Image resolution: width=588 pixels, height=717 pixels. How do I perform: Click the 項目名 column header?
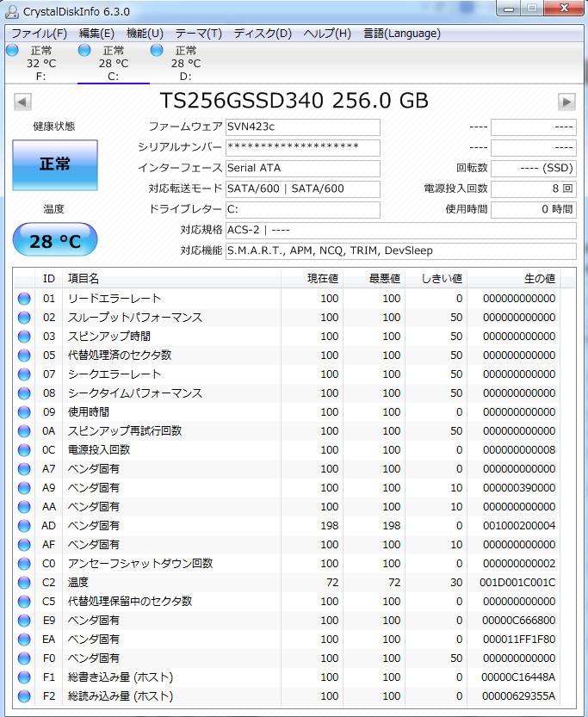tap(171, 279)
